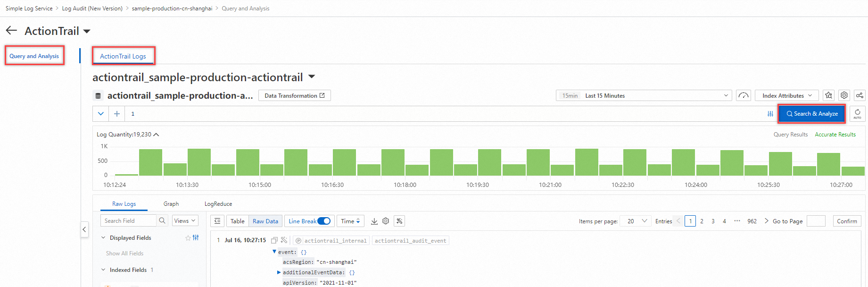
Task: Click the auto refresh icon
Action: click(x=857, y=114)
